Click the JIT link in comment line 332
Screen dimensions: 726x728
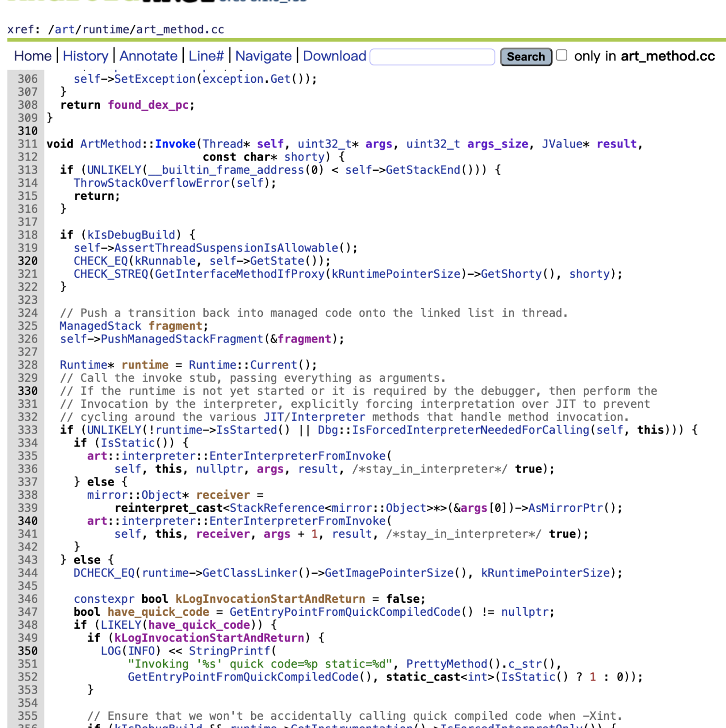(274, 417)
